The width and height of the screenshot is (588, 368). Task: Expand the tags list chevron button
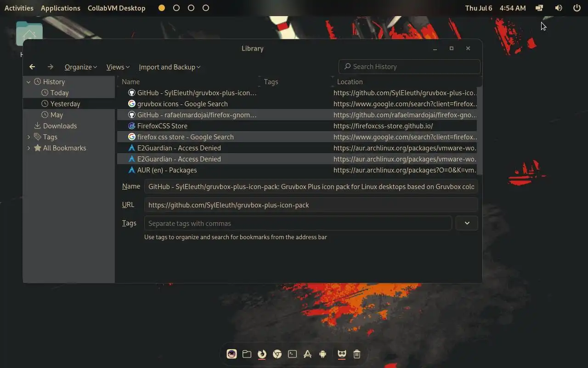tap(467, 223)
